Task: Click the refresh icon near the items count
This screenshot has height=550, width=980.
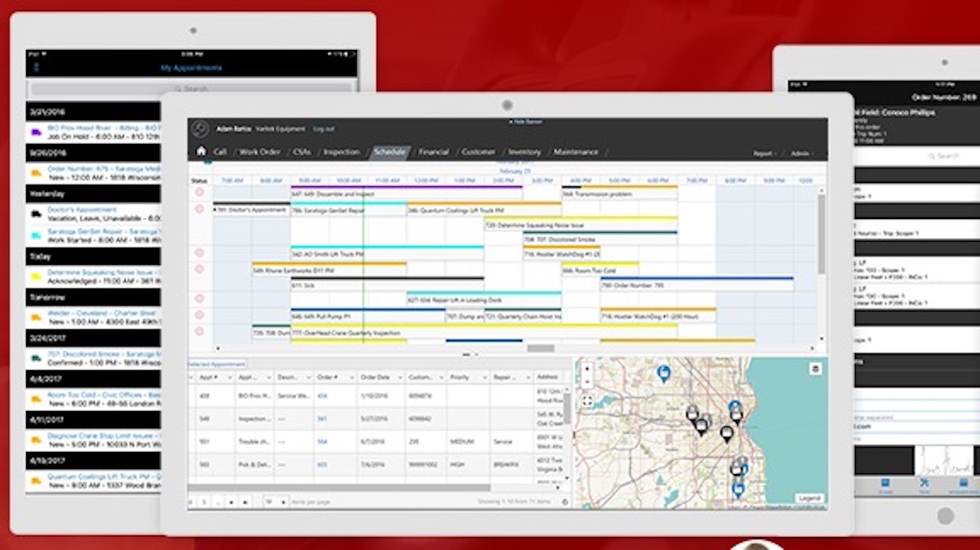Action: point(564,502)
